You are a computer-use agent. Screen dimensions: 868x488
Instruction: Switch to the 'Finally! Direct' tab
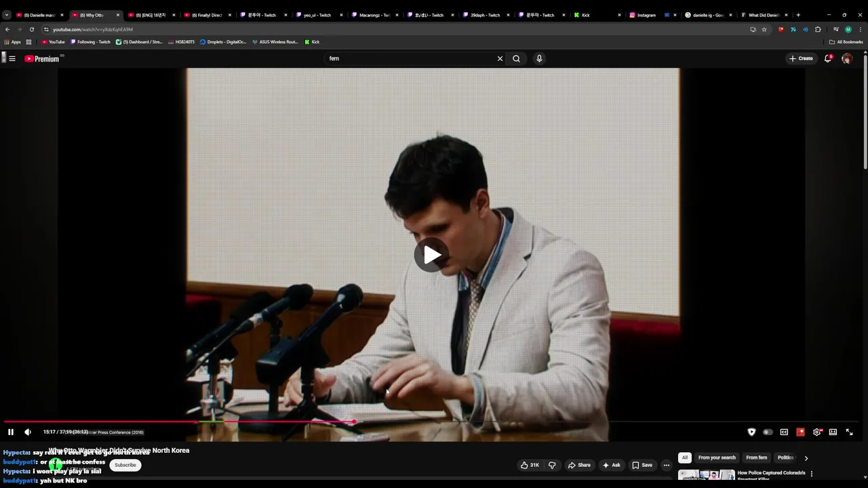point(207,15)
